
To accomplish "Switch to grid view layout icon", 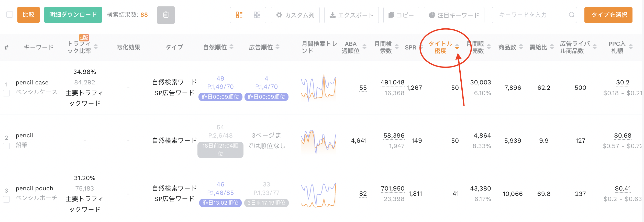I will (x=257, y=15).
